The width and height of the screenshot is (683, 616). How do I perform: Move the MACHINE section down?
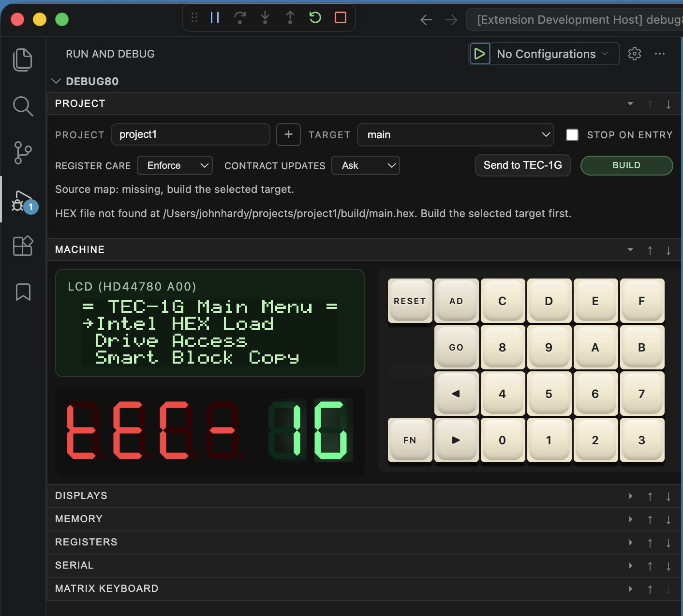(x=668, y=250)
